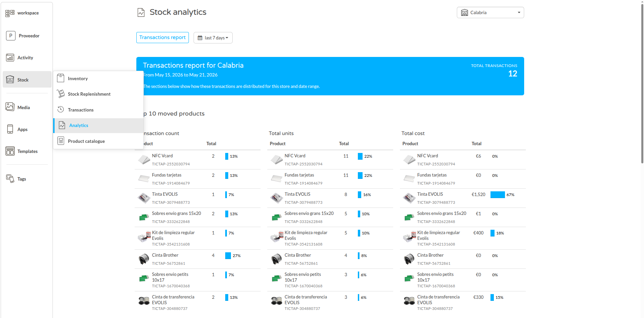Click €1,520 in Tinta EVOLIS cost row
This screenshot has height=318, width=644.
coord(478,194)
